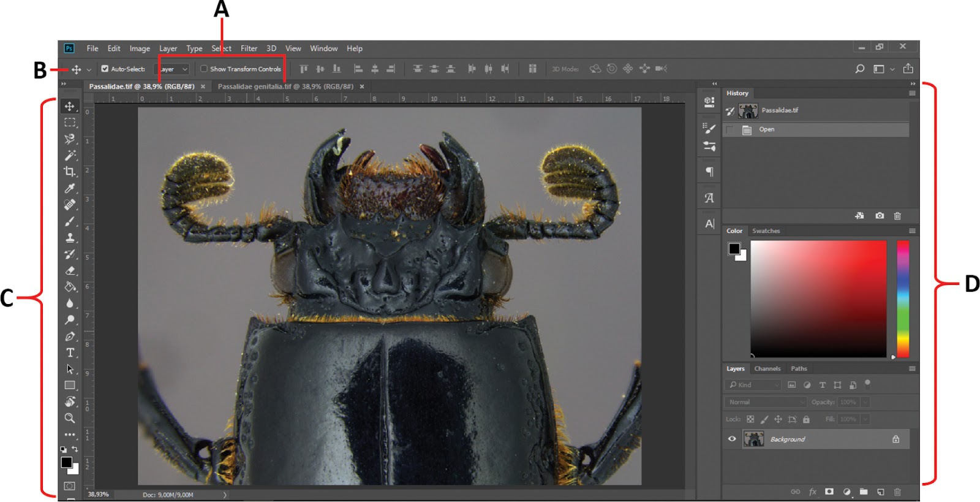Select the Eraser tool
Image resolution: width=980 pixels, height=502 pixels.
(x=70, y=270)
